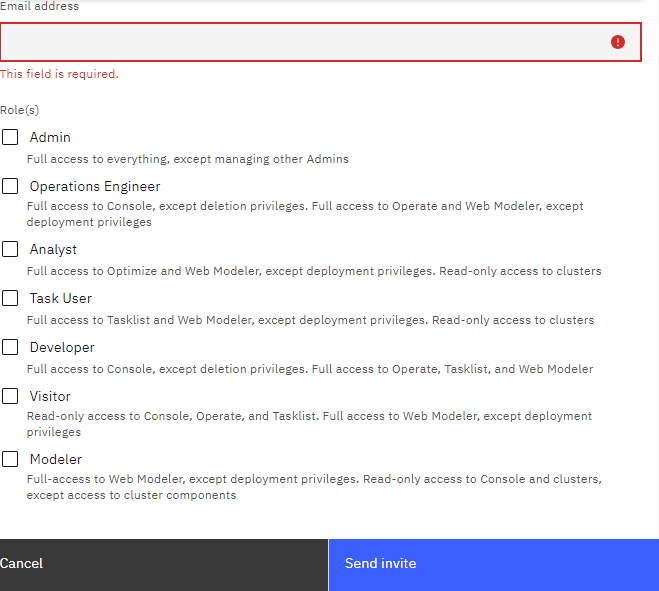Click the 'Role(s)' section heading
The height and width of the screenshot is (591, 659).
pos(20,110)
